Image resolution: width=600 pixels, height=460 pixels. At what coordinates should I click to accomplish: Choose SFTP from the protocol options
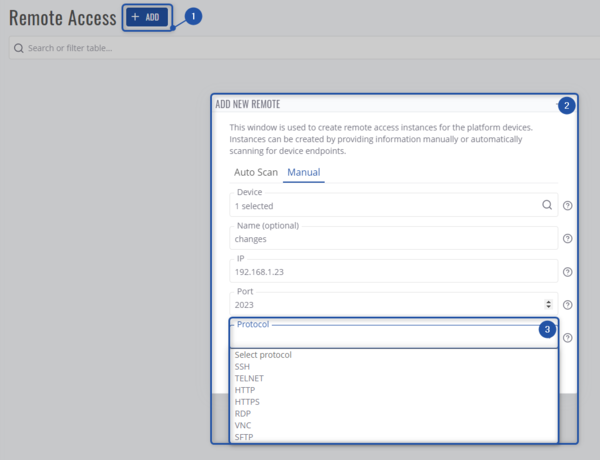(x=244, y=437)
